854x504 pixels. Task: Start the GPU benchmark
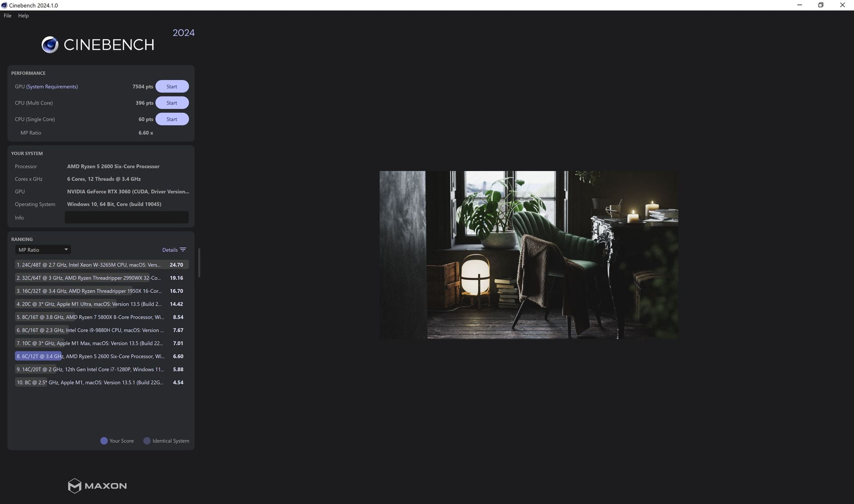point(172,86)
